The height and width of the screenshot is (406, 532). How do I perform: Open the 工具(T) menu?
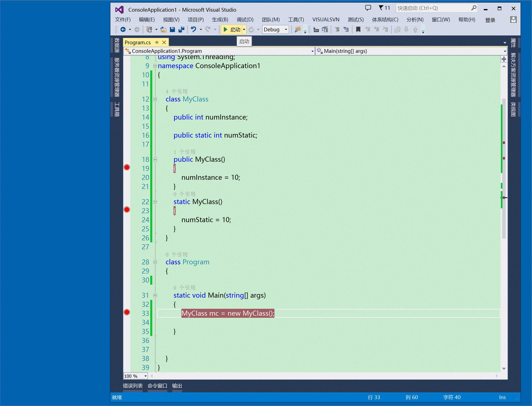point(296,20)
